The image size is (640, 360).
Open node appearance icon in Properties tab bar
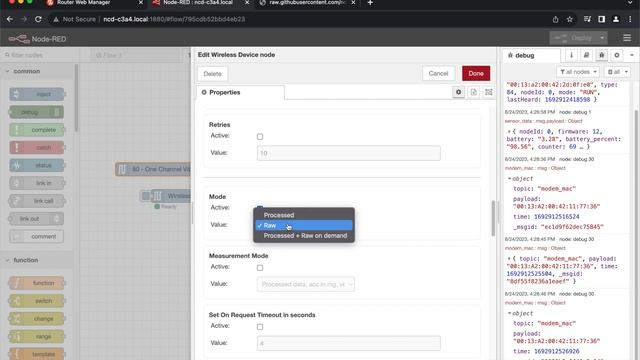point(489,92)
